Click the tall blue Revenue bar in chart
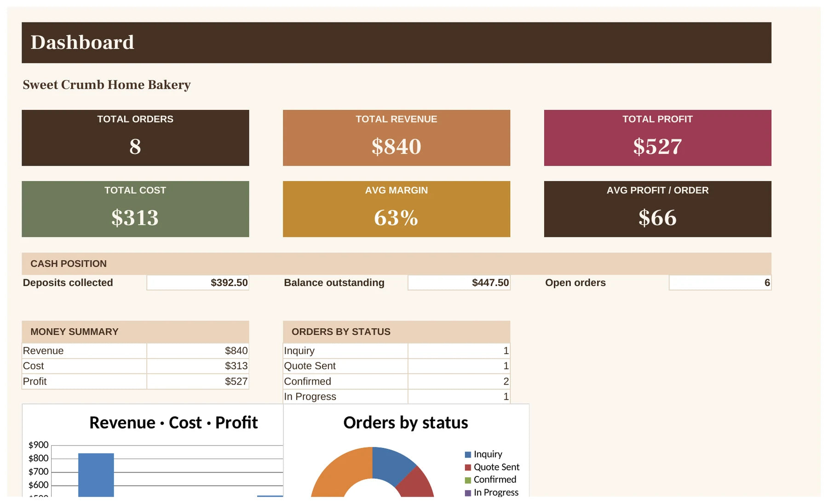 [x=96, y=475]
